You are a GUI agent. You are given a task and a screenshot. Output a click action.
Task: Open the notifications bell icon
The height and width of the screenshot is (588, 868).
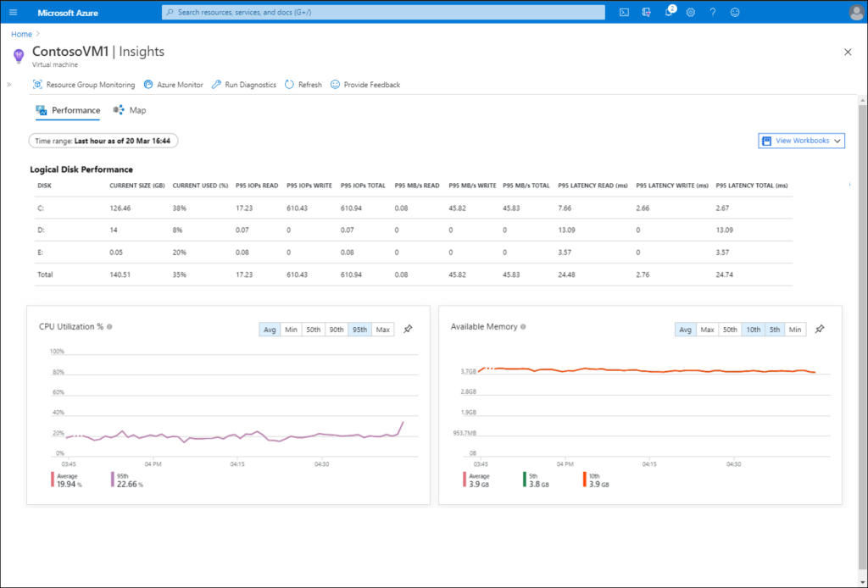[669, 12]
